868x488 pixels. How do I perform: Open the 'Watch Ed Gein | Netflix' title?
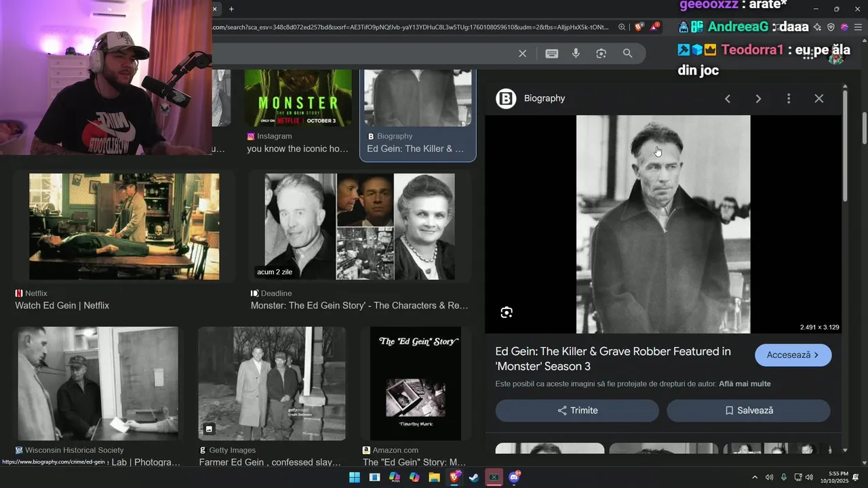point(62,306)
